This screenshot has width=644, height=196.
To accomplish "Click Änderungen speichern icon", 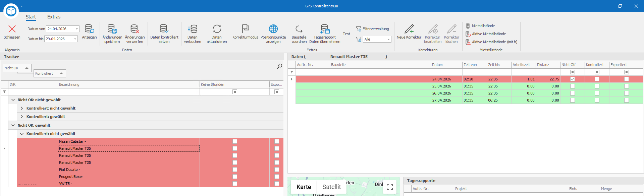I will (x=112, y=29).
